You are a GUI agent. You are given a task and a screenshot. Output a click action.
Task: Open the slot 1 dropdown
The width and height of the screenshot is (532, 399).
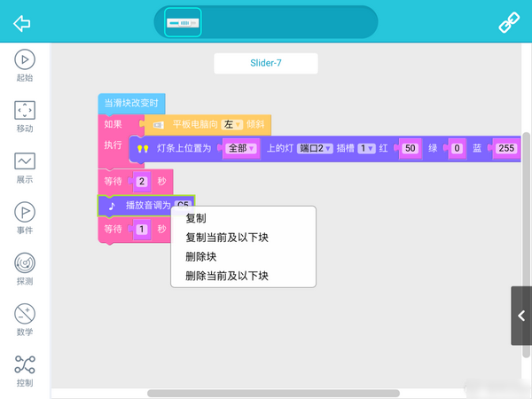[x=367, y=148]
